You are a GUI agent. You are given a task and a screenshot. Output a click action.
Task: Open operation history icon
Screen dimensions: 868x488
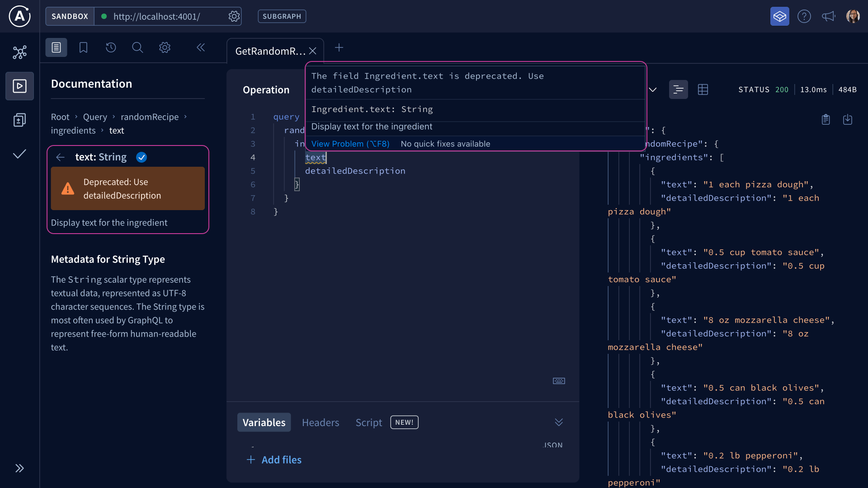pyautogui.click(x=111, y=47)
